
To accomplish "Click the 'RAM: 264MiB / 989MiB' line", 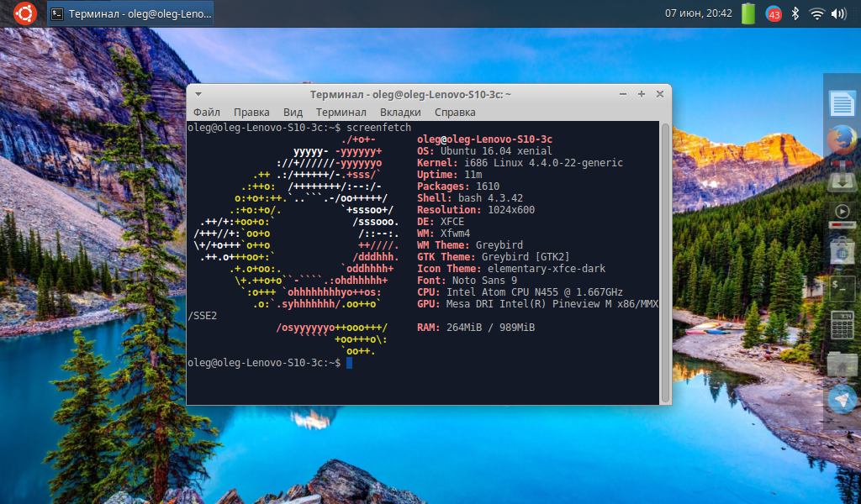I will click(x=476, y=328).
